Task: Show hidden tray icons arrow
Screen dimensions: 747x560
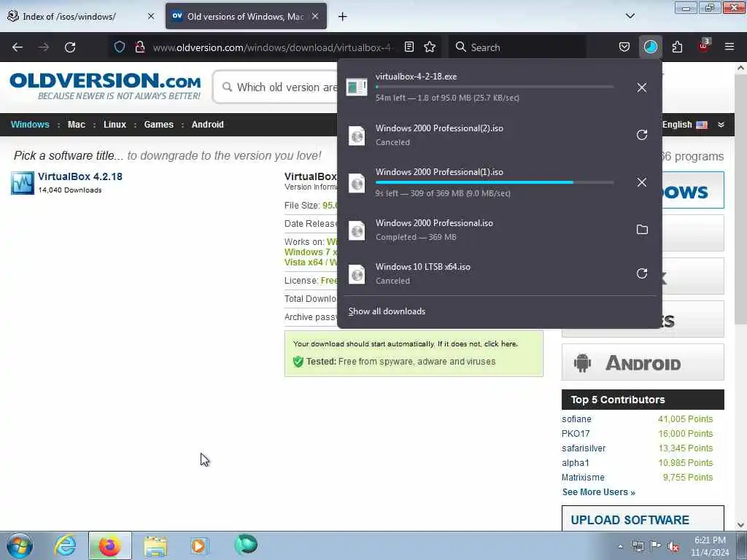Action: (x=620, y=547)
